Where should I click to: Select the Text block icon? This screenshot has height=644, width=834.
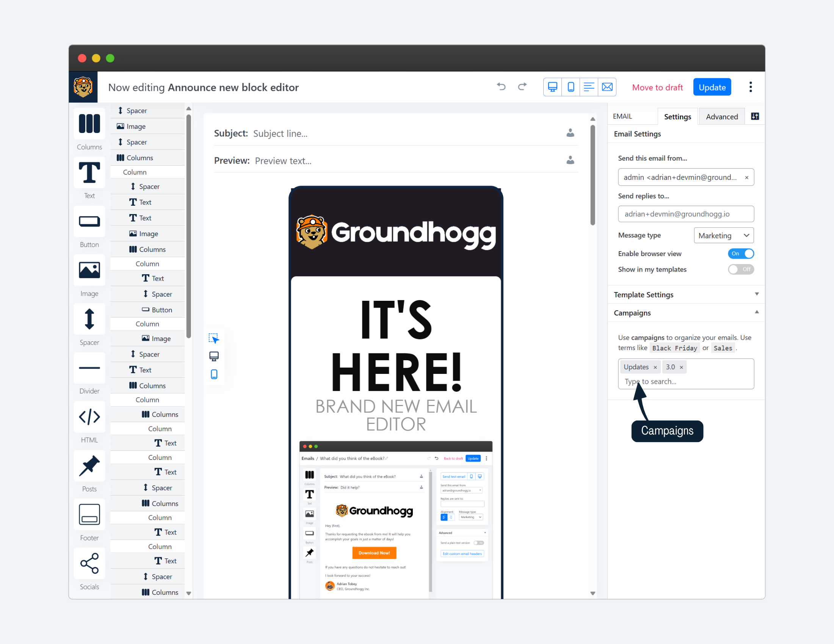pyautogui.click(x=89, y=173)
